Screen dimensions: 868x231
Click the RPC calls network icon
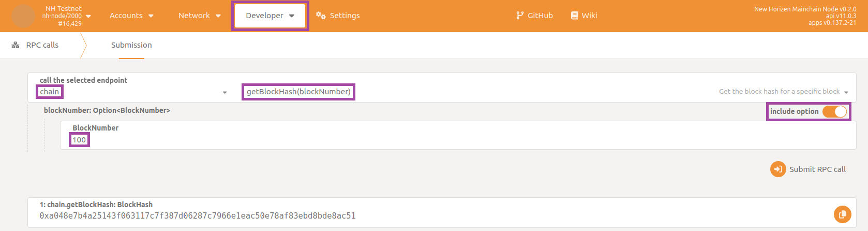pos(16,45)
